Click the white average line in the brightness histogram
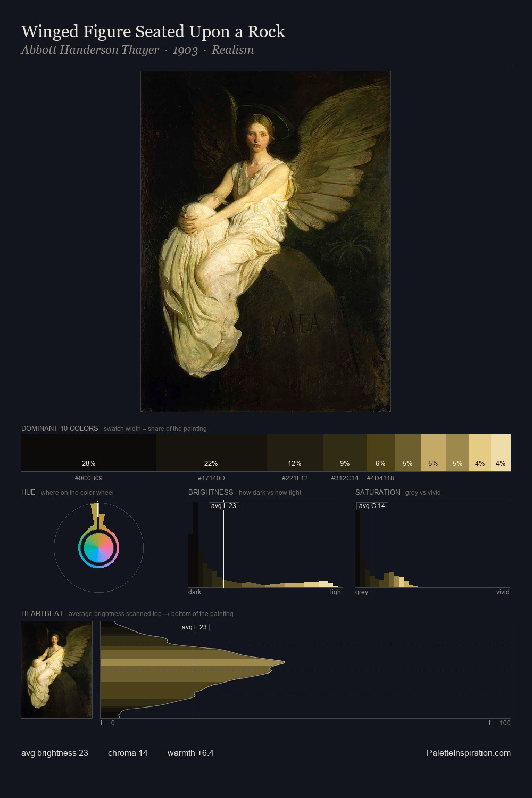532x798 pixels. tap(223, 544)
